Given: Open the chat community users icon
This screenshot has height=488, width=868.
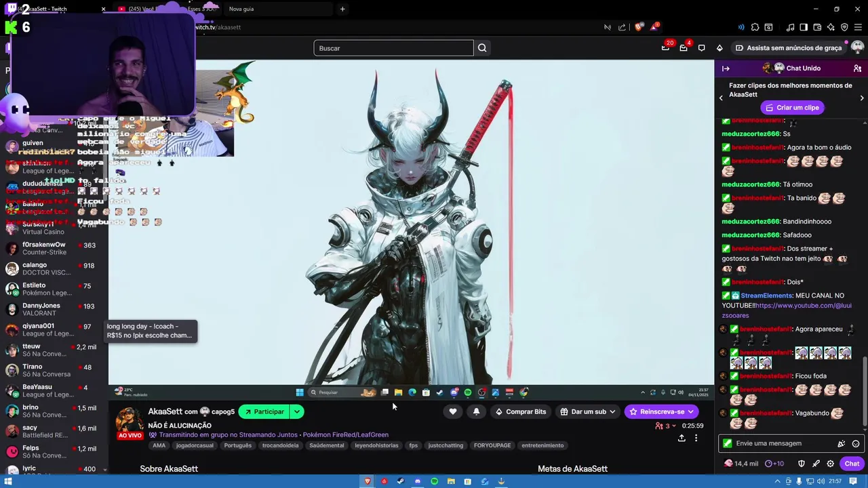Looking at the screenshot, I should (857, 68).
